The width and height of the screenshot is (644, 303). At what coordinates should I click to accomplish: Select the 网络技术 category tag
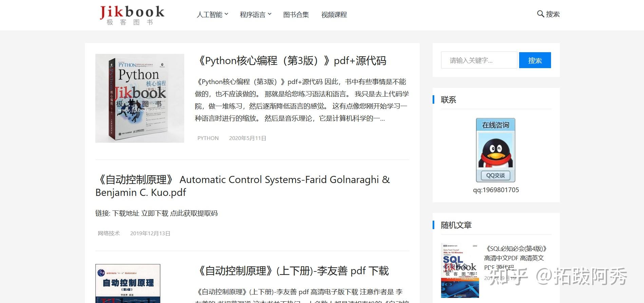tap(109, 234)
